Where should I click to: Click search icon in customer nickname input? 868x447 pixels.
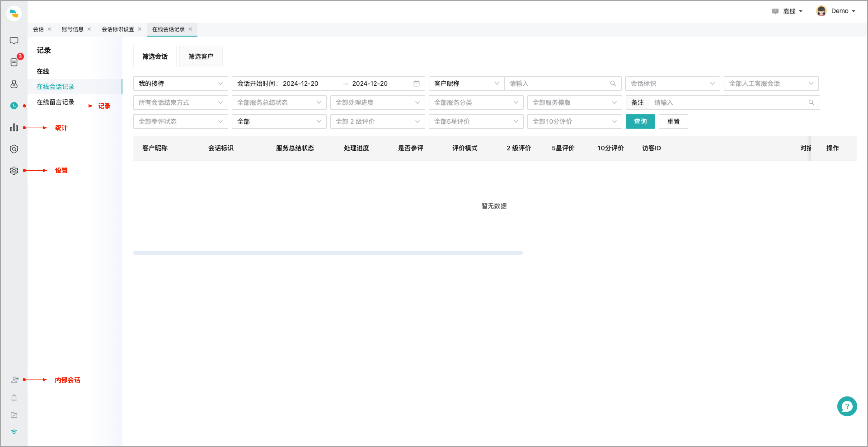[613, 84]
